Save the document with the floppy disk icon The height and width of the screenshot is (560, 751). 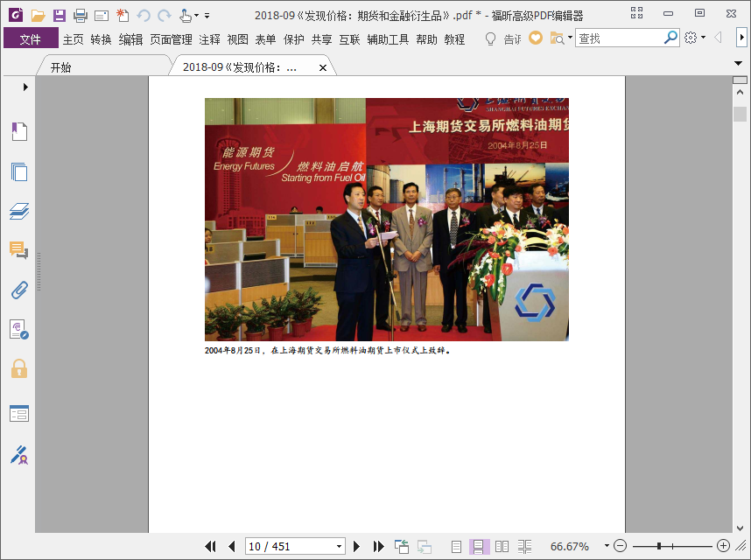click(59, 16)
